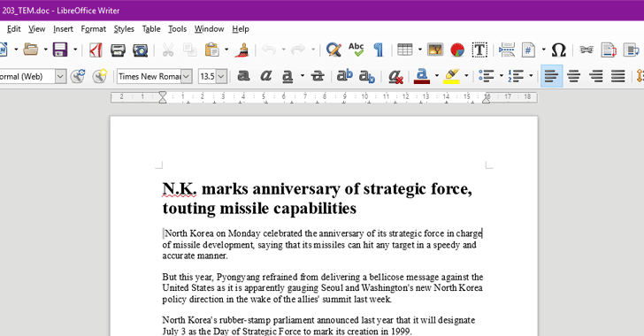The image size is (644, 336).
Task: Open the Window menu
Action: click(209, 29)
